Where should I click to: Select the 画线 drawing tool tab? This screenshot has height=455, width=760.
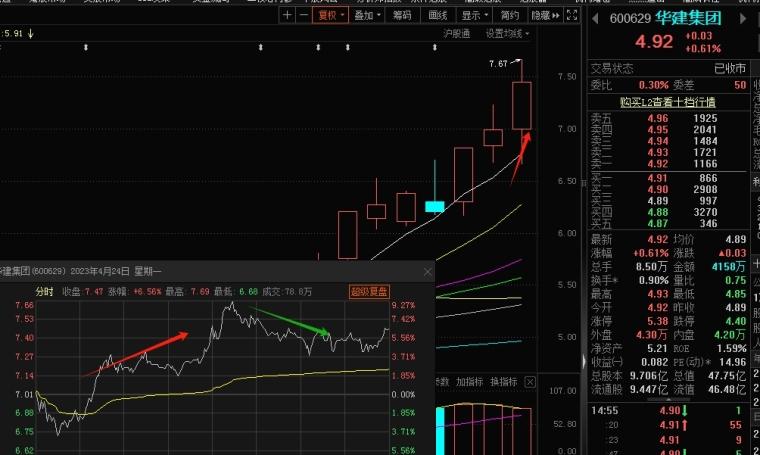[x=437, y=16]
